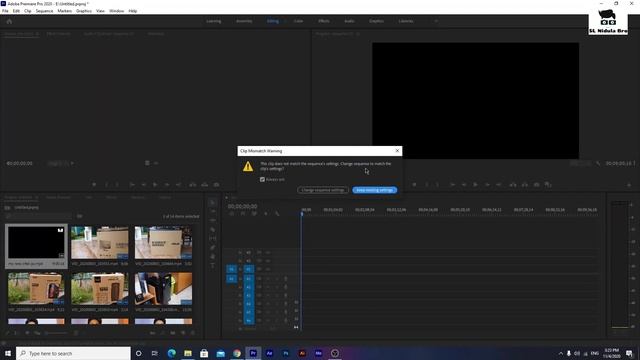Open the Window menu

(116, 11)
